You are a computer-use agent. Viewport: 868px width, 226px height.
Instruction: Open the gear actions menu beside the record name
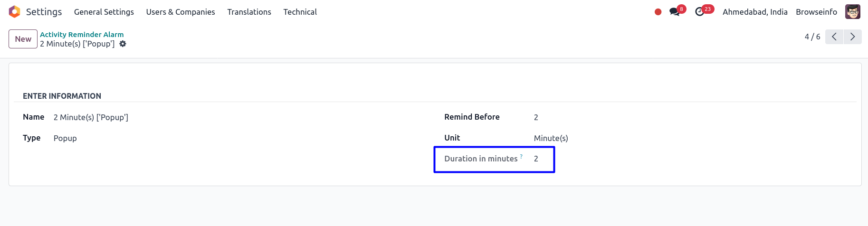click(123, 44)
